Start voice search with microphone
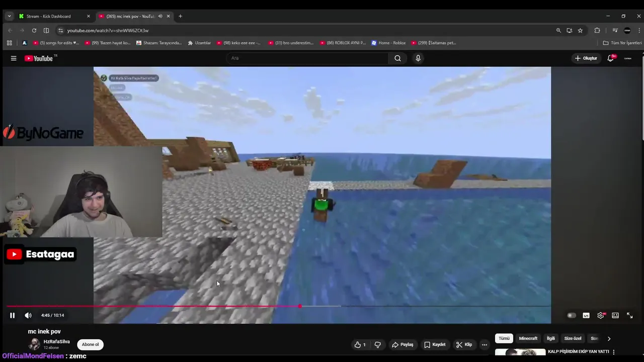The height and width of the screenshot is (362, 644). (x=418, y=58)
